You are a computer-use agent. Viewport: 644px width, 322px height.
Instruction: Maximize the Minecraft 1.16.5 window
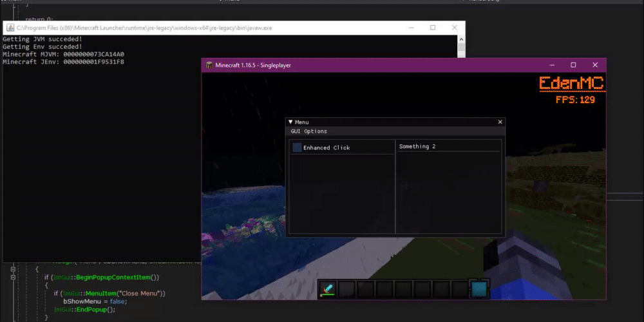(573, 65)
